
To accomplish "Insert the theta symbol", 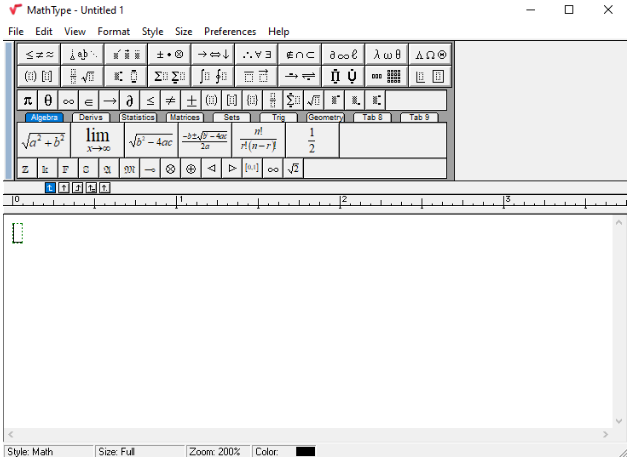I will (x=48, y=100).
